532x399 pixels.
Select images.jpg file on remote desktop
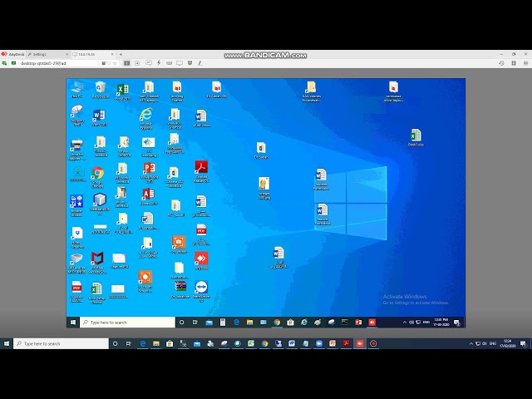pos(264,188)
